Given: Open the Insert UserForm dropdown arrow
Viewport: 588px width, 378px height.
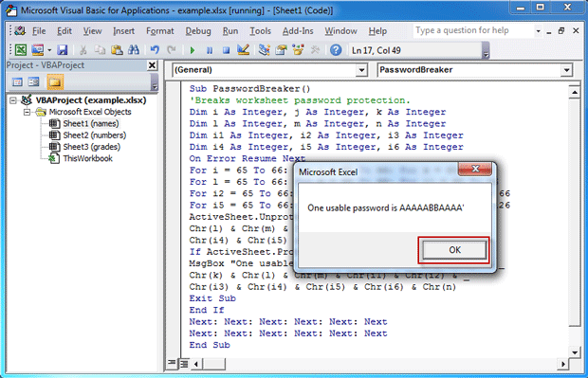Looking at the screenshot, I should 49,50.
